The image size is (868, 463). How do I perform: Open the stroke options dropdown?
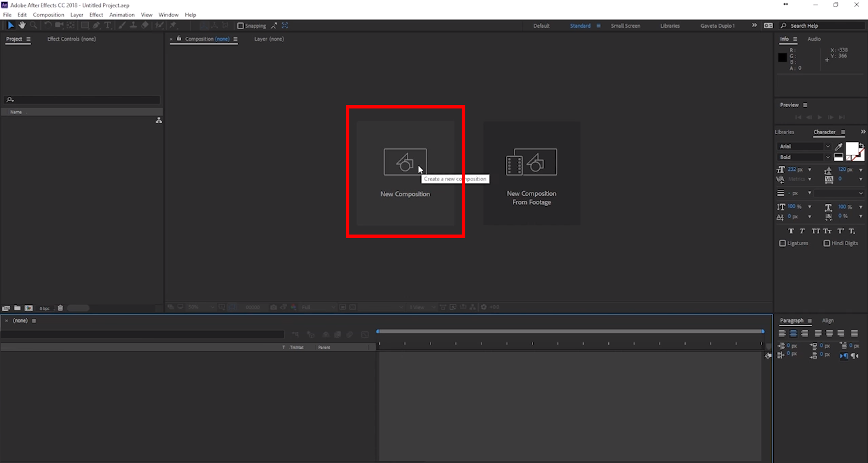840,193
